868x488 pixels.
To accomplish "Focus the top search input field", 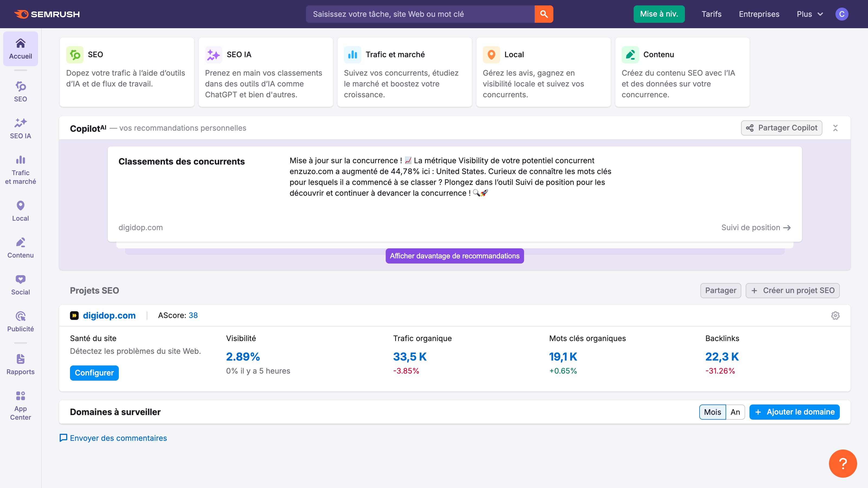I will [x=420, y=14].
